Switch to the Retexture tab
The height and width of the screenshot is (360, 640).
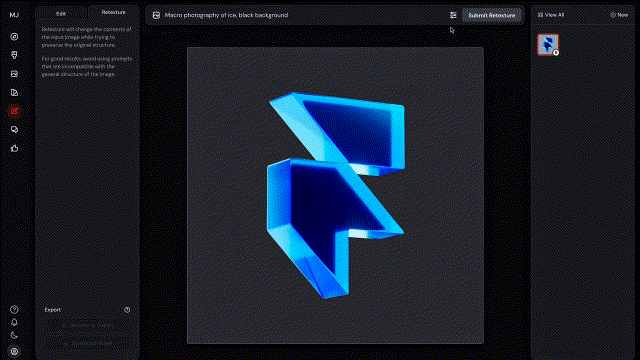tap(113, 12)
